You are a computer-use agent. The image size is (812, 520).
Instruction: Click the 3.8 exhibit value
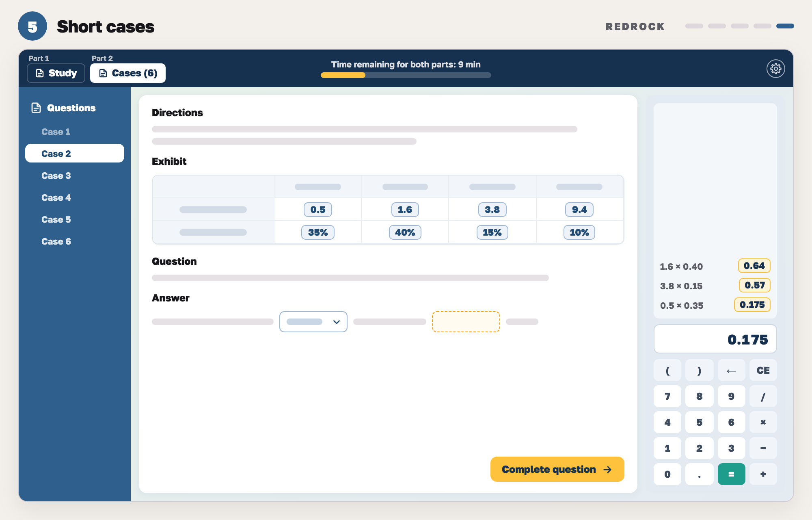pos(492,210)
